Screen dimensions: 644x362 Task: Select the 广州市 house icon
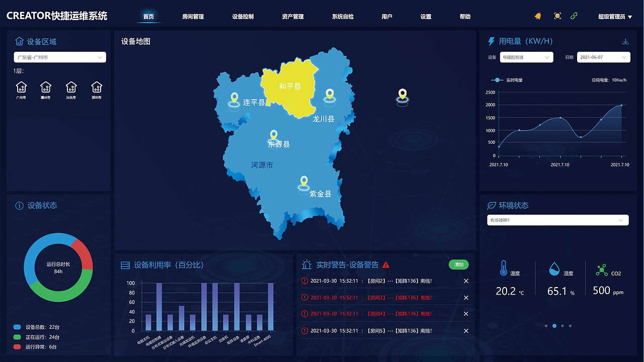pos(21,87)
